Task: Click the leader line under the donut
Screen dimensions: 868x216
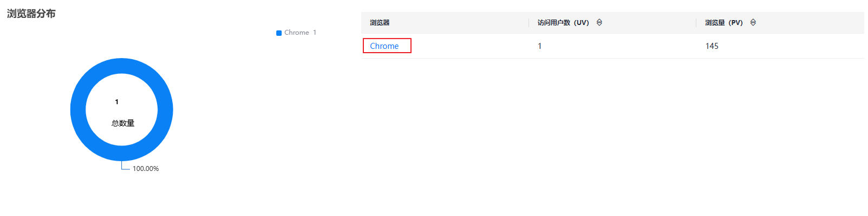Action: 125,166
